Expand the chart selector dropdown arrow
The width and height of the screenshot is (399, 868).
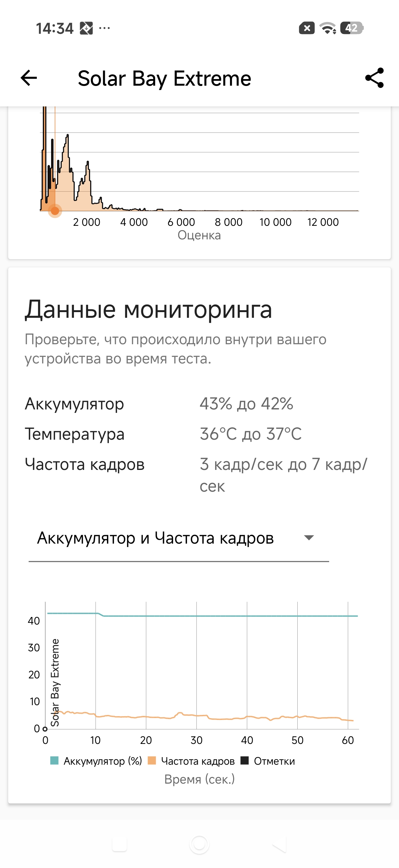[x=309, y=538]
